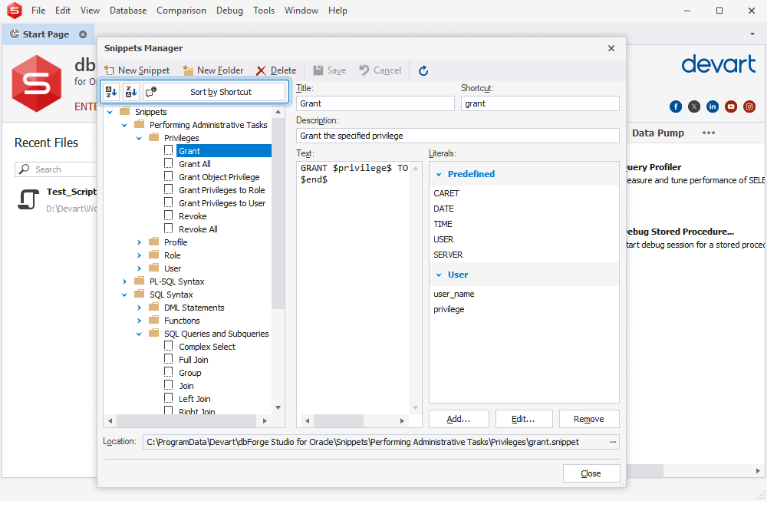Open the YouTube social icon

[731, 107]
